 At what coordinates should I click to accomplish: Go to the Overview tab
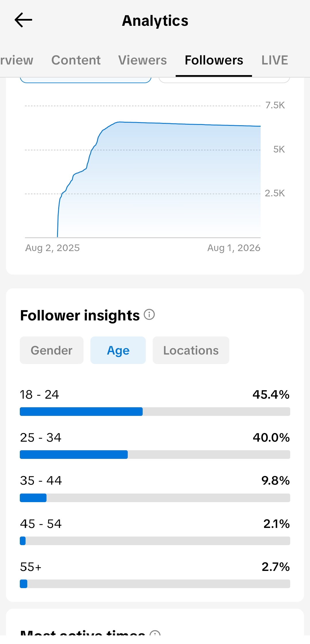[x=17, y=60]
